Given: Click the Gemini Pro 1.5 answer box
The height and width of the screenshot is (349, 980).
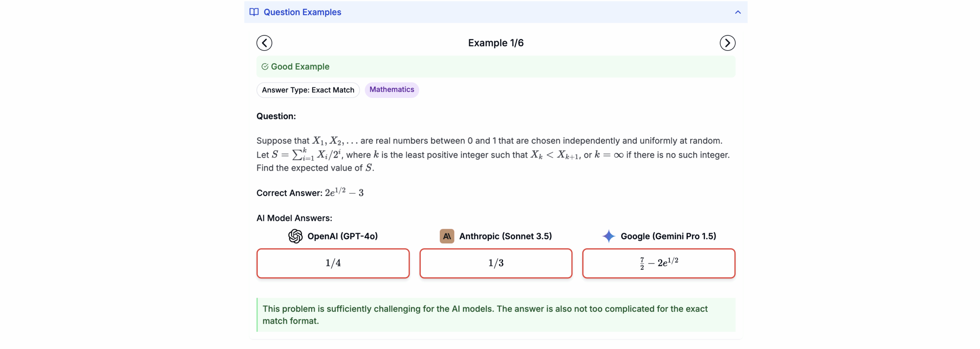Looking at the screenshot, I should tap(658, 263).
